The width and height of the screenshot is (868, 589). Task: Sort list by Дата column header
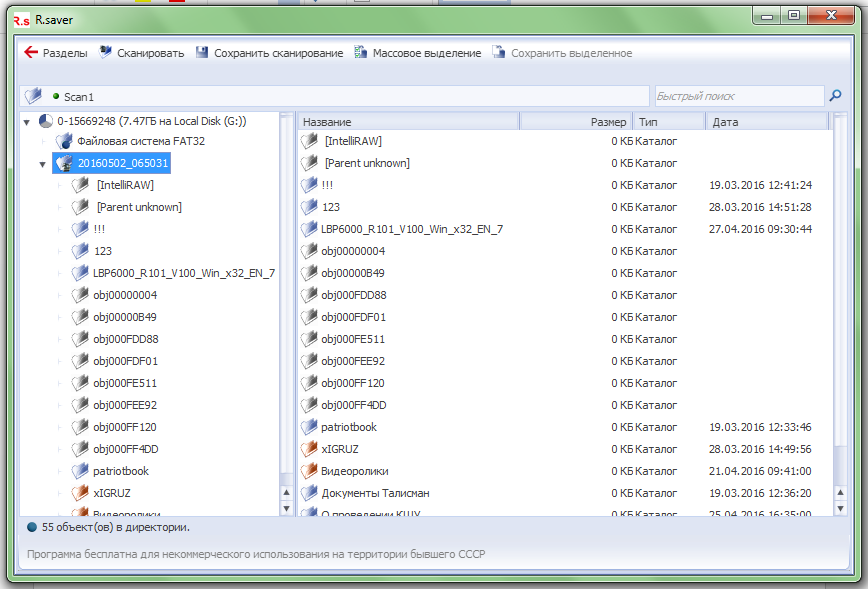click(x=766, y=122)
